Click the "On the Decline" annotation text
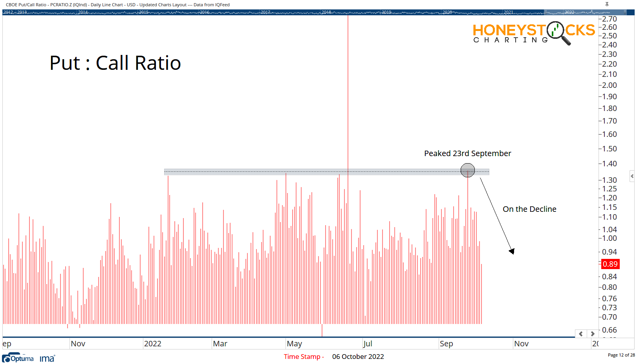The image size is (637, 364). [529, 209]
